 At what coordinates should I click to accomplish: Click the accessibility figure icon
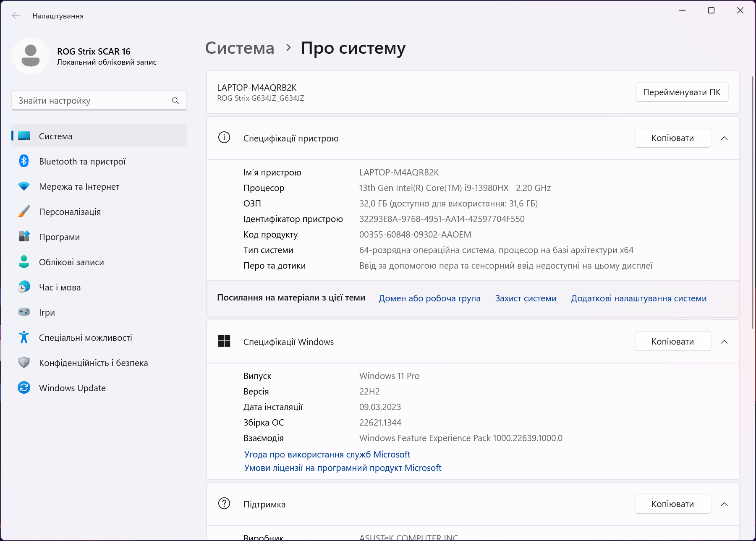24,337
